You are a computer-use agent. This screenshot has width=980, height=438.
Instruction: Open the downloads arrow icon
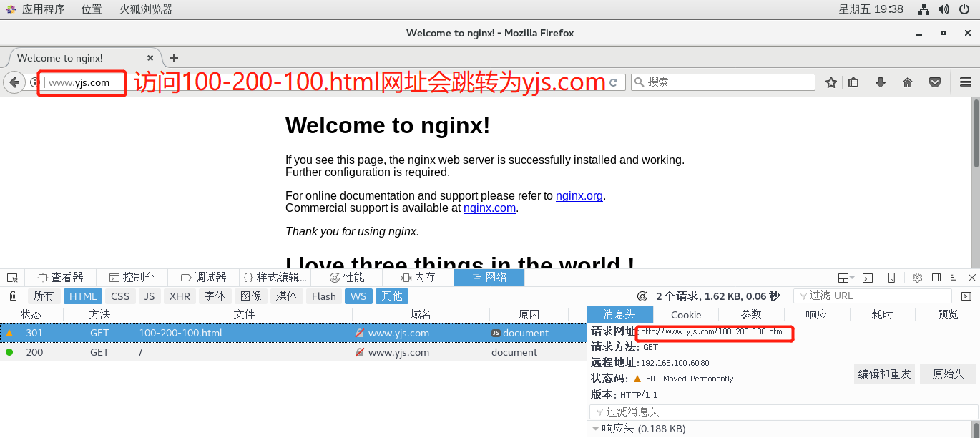(x=881, y=82)
